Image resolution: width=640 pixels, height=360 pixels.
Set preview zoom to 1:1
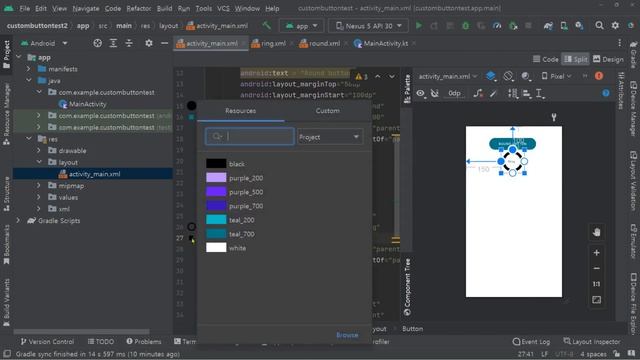pos(596,284)
